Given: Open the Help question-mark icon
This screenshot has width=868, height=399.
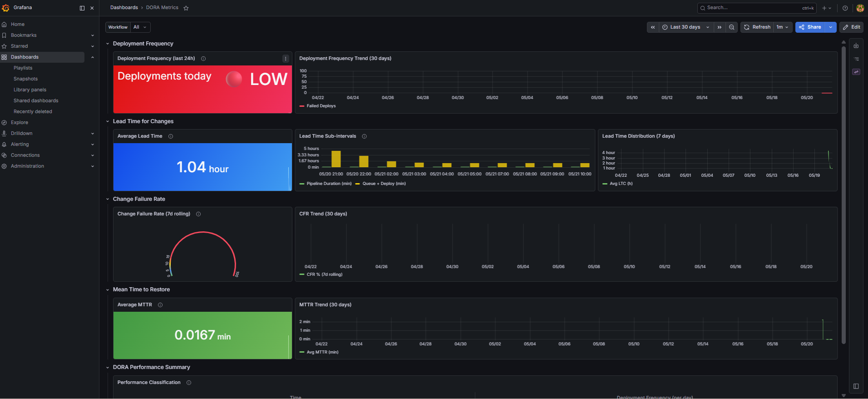Looking at the screenshot, I should point(845,8).
